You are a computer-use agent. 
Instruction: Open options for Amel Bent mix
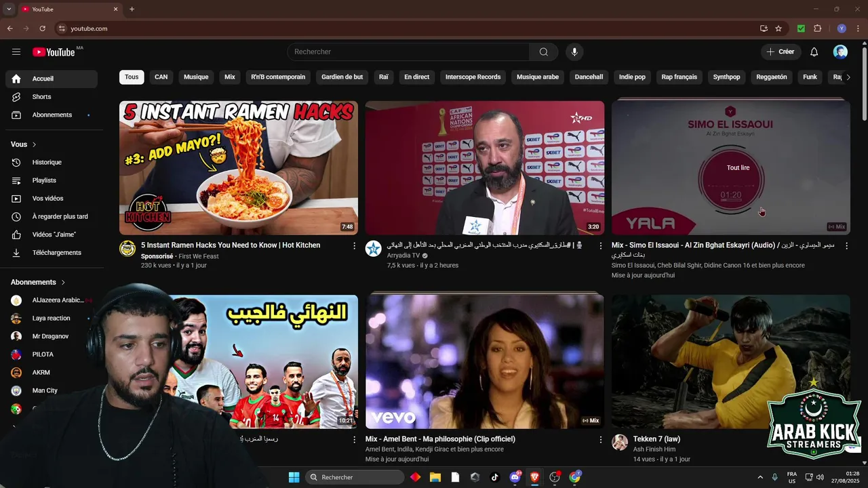pos(600,440)
